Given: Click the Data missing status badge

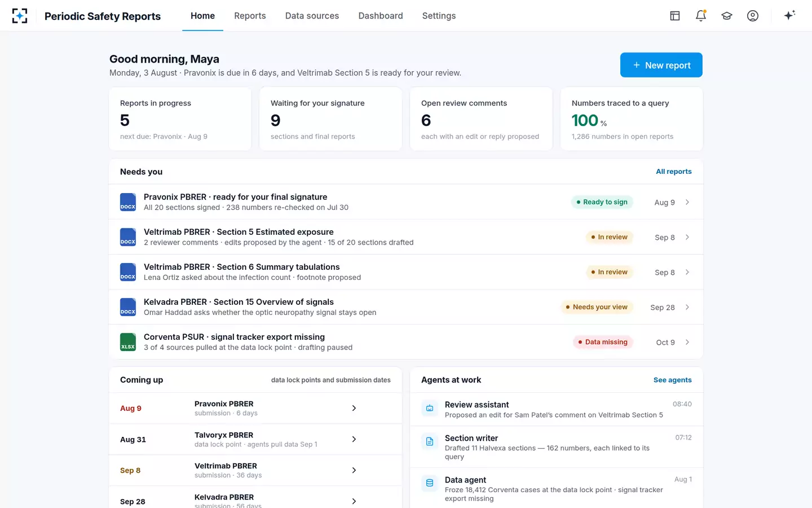Looking at the screenshot, I should (x=603, y=342).
